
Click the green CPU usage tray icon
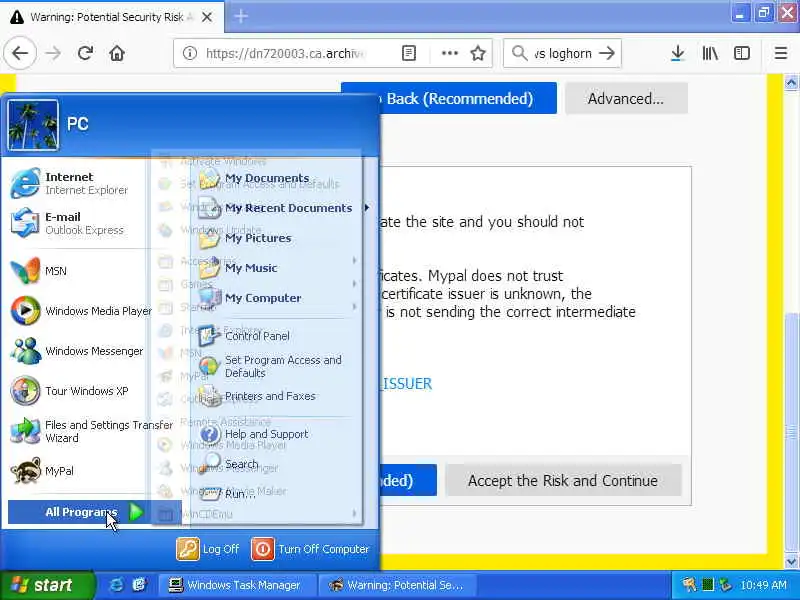click(708, 585)
